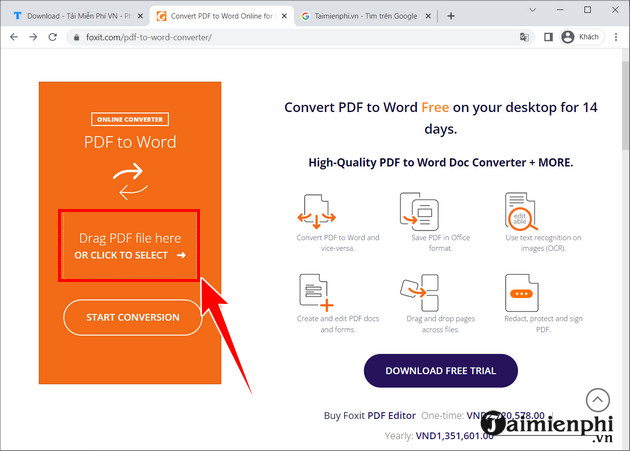Go forward using the browser forward arrow
This screenshot has width=630, height=451.
[33, 37]
